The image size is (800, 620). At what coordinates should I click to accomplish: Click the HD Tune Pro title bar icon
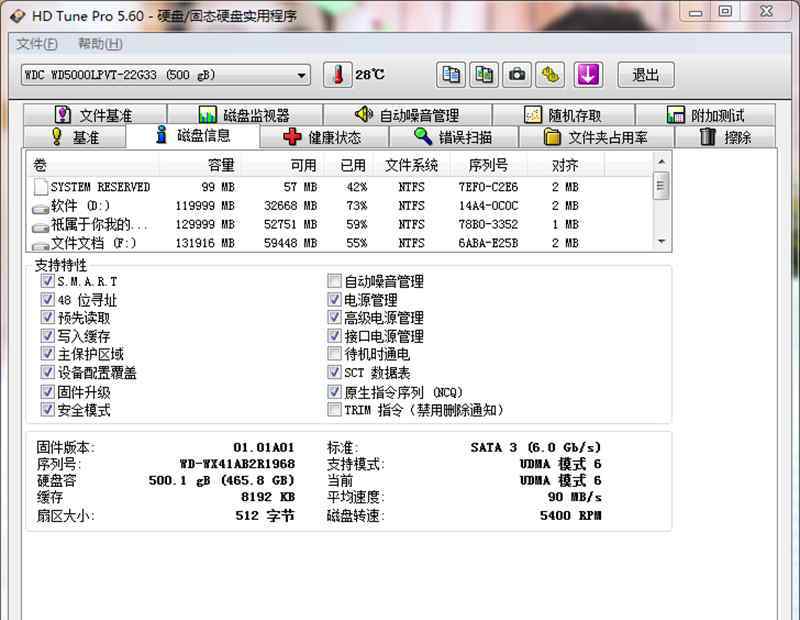tap(17, 16)
